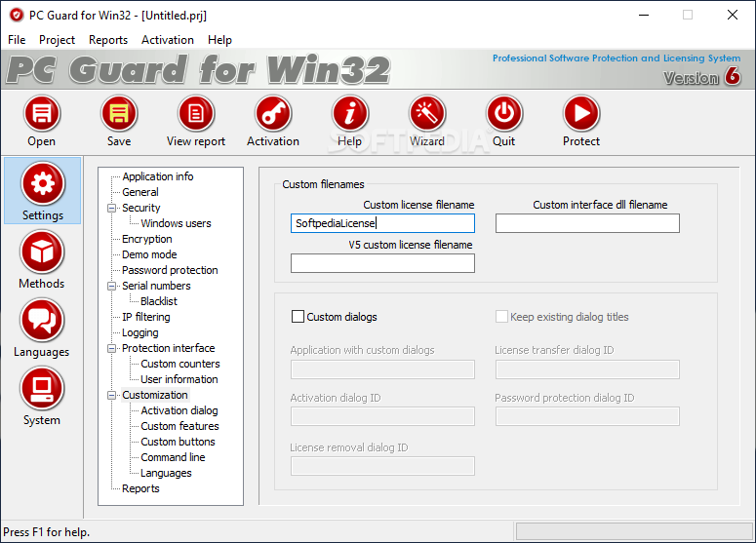This screenshot has height=543, width=756.
Task: Select Custom features tree item
Action: [179, 426]
